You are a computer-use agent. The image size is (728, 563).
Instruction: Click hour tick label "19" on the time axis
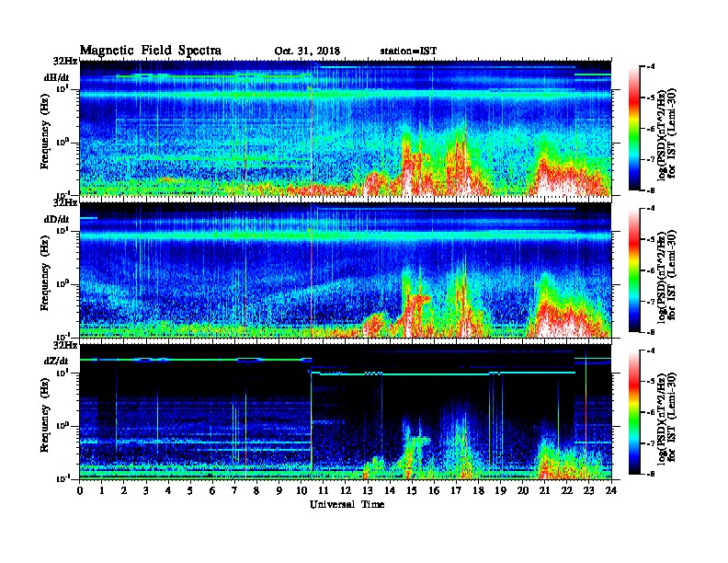[500, 490]
